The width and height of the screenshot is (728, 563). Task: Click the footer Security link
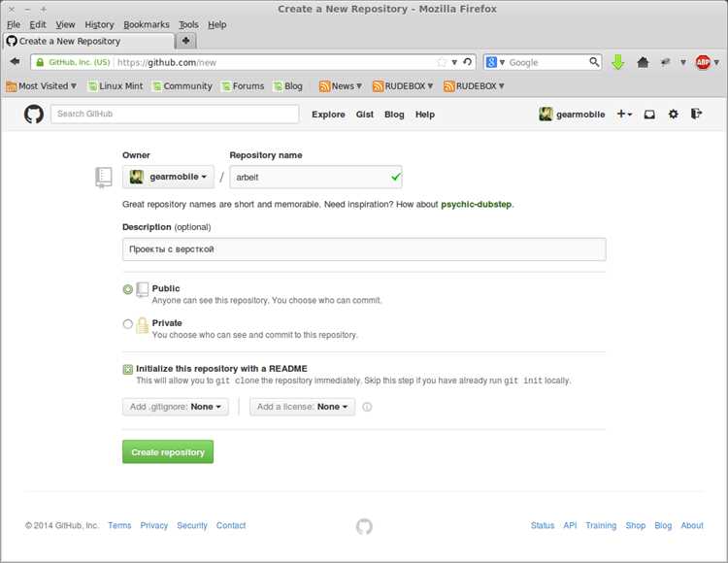[192, 525]
